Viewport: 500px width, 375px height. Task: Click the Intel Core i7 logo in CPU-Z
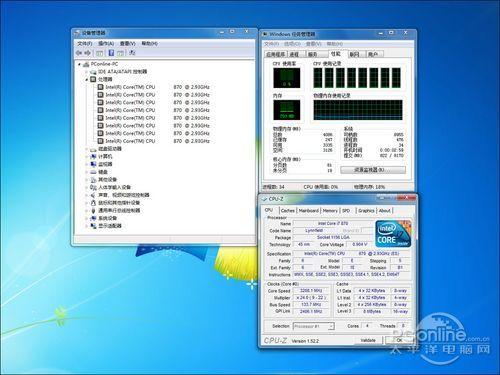393,233
